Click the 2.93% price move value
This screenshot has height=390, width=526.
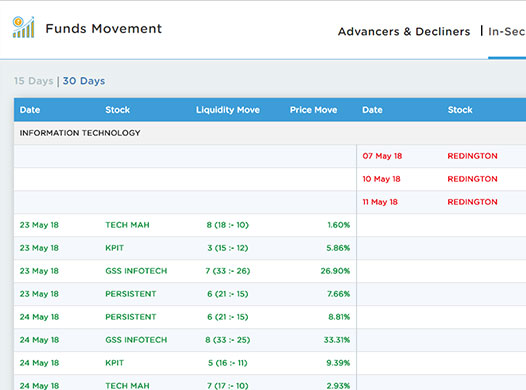coord(338,386)
